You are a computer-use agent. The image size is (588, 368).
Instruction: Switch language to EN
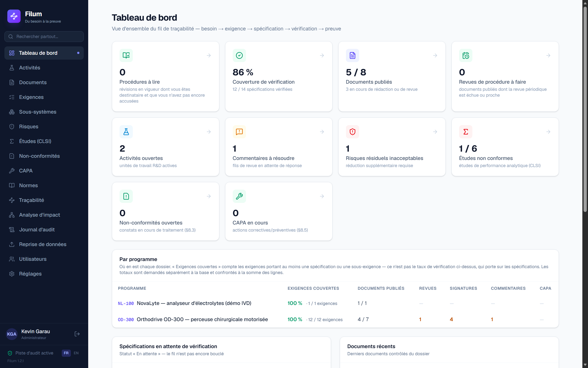[76, 353]
